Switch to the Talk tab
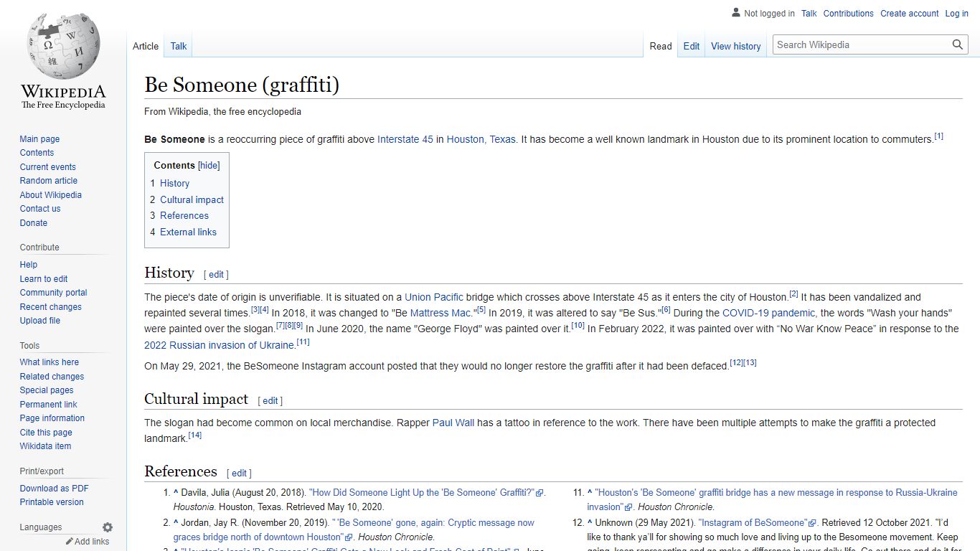 [179, 46]
